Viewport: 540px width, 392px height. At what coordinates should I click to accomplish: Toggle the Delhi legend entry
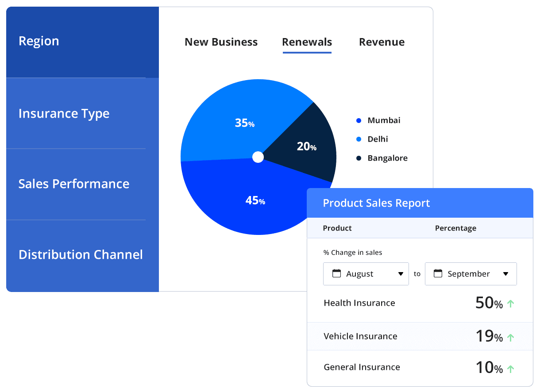378,139
